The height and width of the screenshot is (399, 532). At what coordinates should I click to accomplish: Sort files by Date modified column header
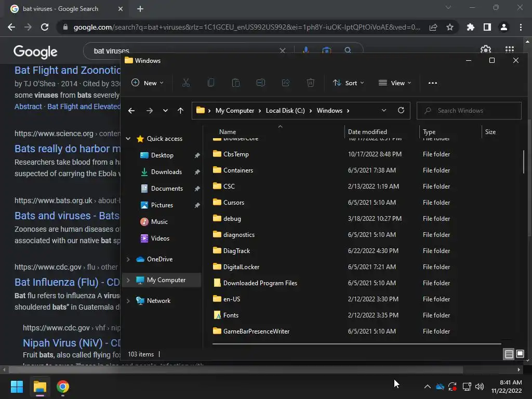(x=367, y=131)
